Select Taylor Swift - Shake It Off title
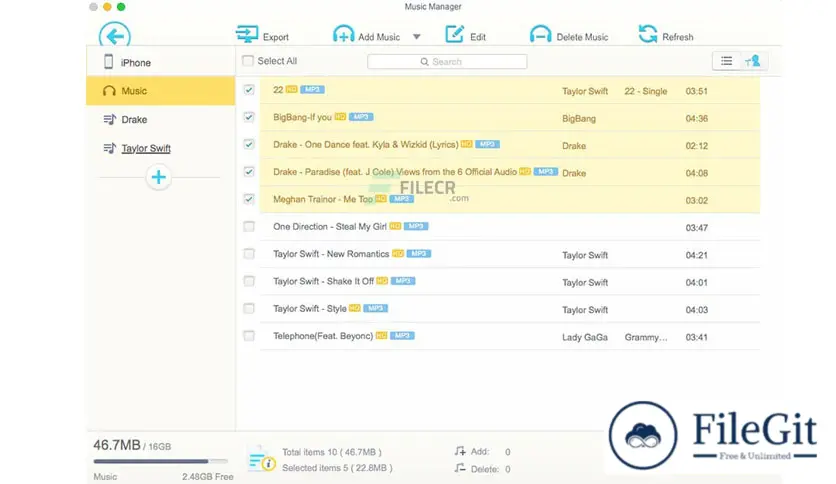This screenshot has width=836, height=484. tap(323, 281)
